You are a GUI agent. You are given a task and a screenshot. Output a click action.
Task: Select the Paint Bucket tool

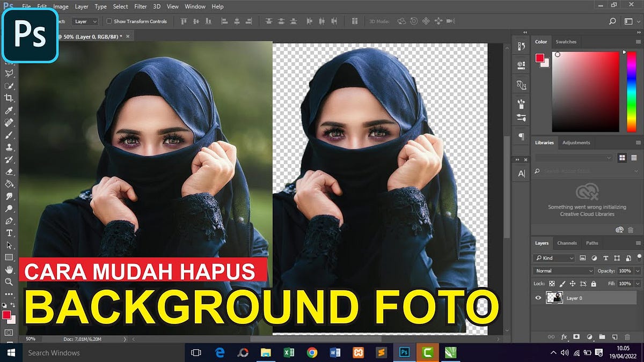pos(9,184)
